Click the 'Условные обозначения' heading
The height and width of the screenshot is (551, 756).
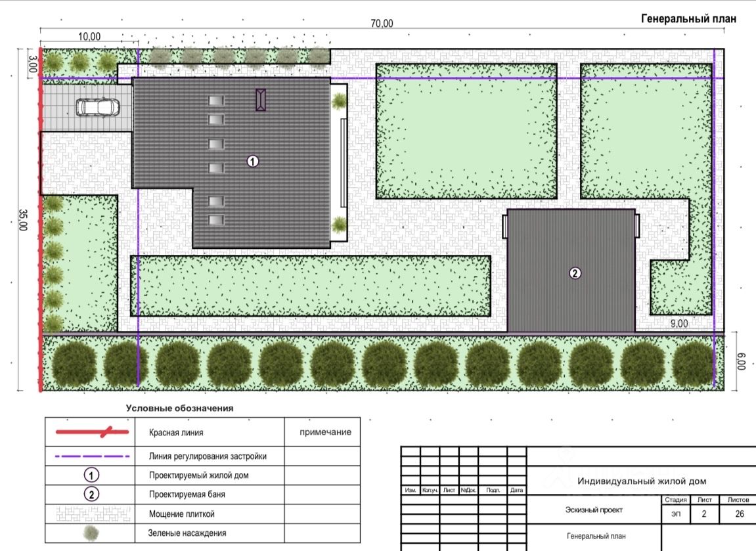(179, 408)
